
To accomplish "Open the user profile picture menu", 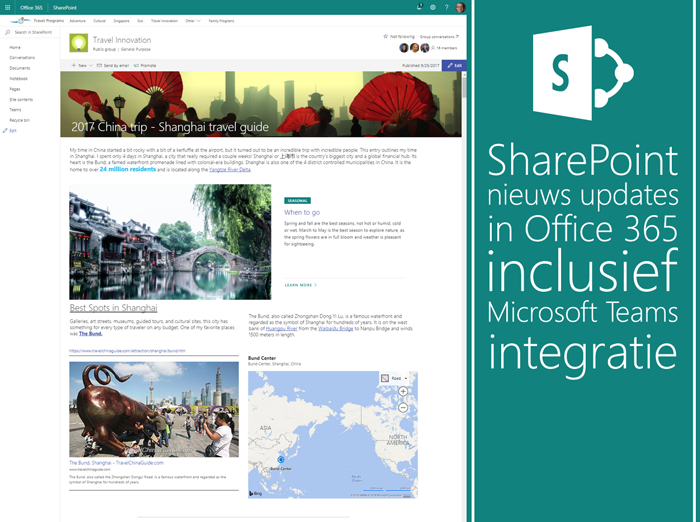I will [460, 7].
